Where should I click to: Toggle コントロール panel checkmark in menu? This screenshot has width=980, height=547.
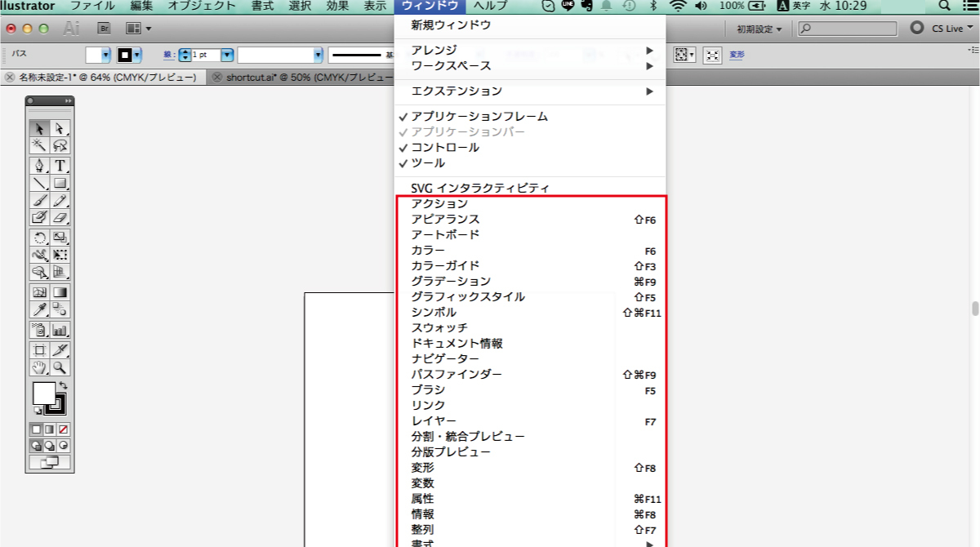click(x=530, y=148)
